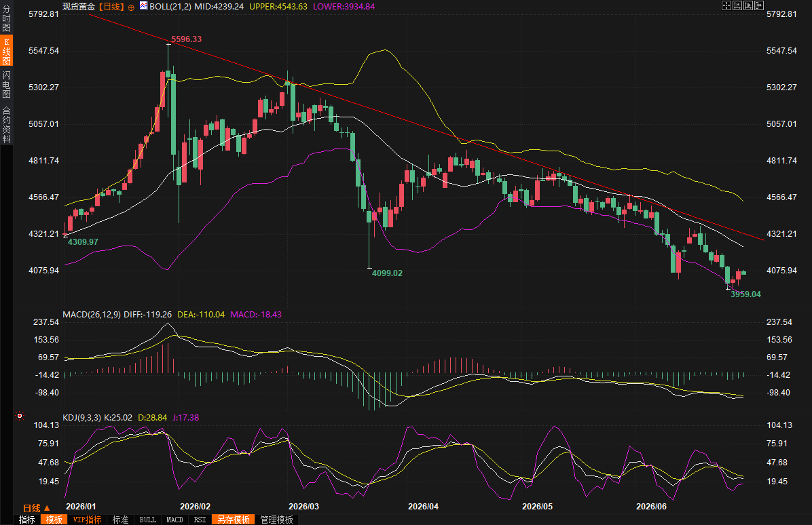Click the 2026/04 date axis label
Image resolution: width=812 pixels, height=525 pixels.
[x=423, y=507]
